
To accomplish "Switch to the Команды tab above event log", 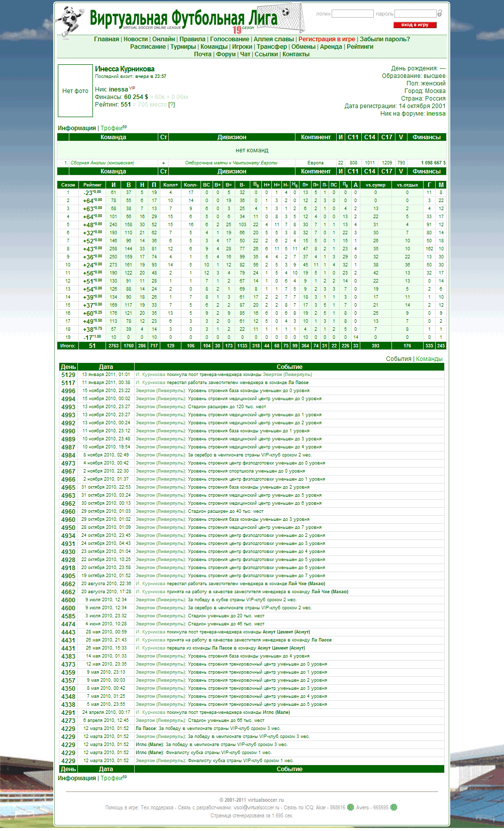I will click(x=429, y=359).
